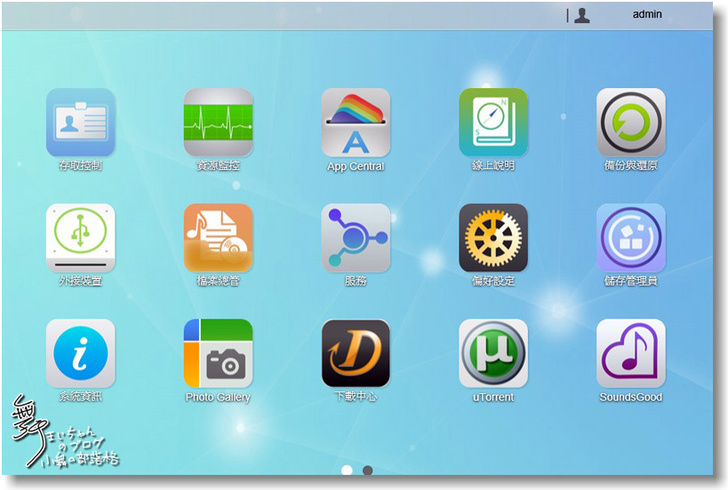Launch the 儲存管理員 storage manager icon

click(x=631, y=238)
